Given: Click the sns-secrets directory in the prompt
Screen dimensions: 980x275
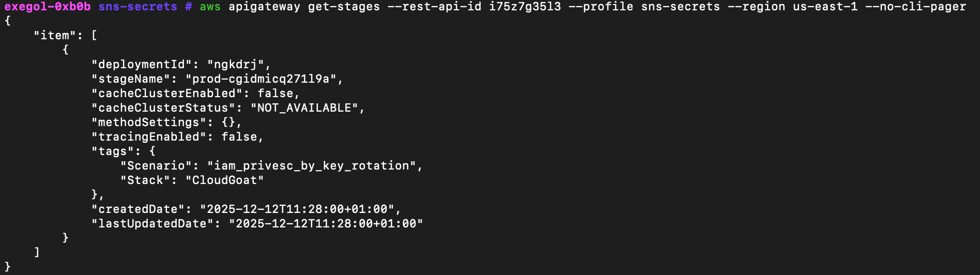Looking at the screenshot, I should point(137,7).
